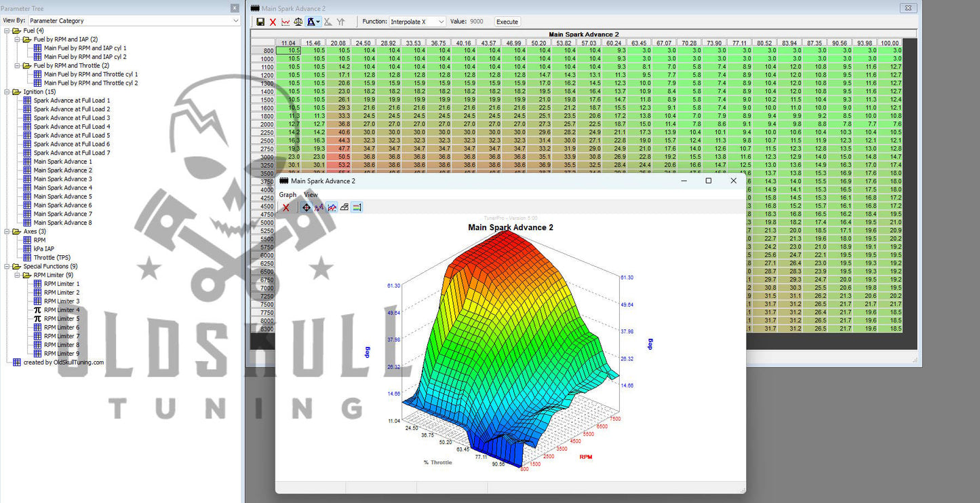Toggle the surface mesh view icon
This screenshot has height=503, width=980.
click(x=344, y=207)
